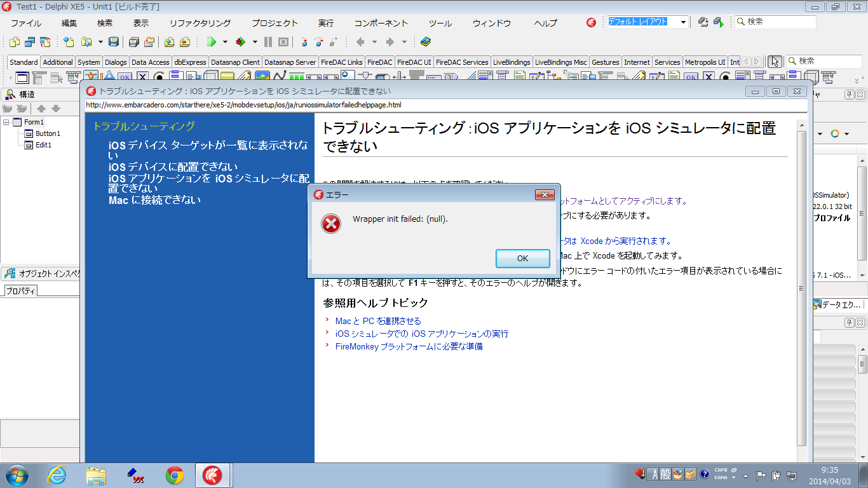The width and height of the screenshot is (868, 488).
Task: Click the IDE search field at top right
Action: pos(775,22)
